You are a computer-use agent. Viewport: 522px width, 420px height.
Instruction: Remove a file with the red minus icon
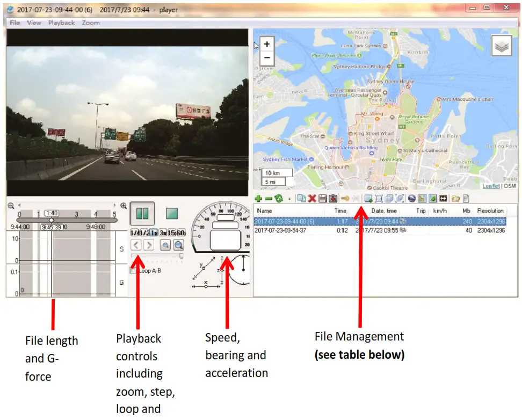[x=269, y=198]
